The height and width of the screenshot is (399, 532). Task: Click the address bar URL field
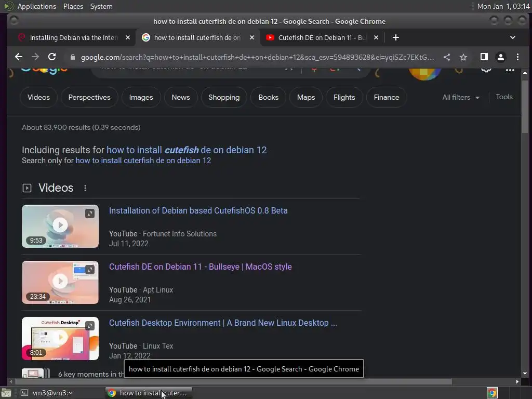coord(257,57)
